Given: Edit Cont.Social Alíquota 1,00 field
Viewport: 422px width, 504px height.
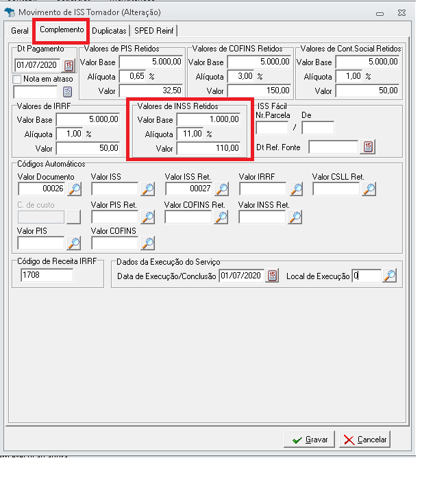Looking at the screenshot, I should click(349, 77).
